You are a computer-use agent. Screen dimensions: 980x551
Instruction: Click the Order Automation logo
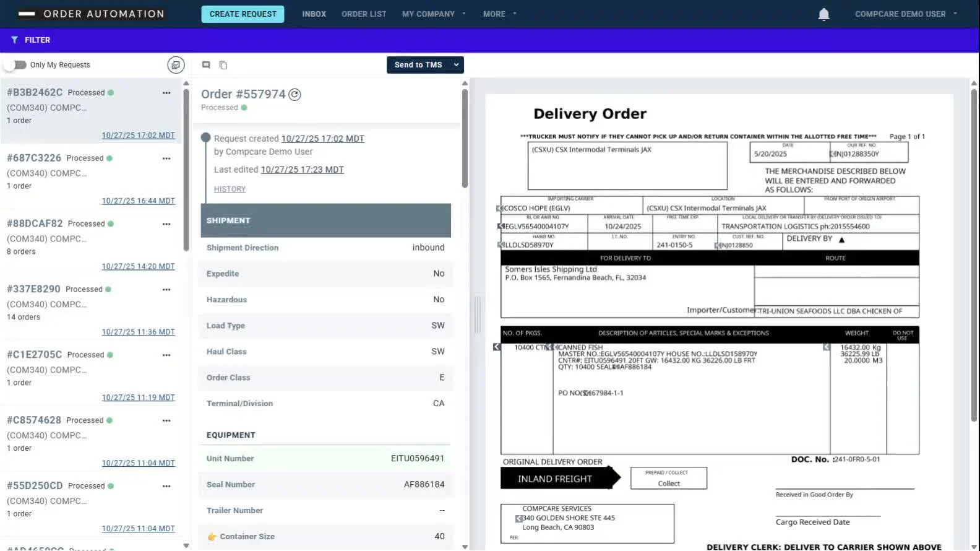[x=91, y=14]
